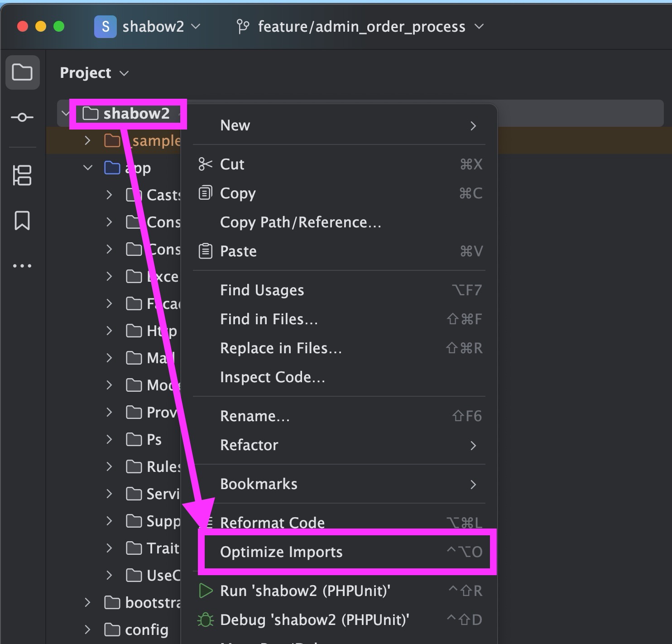The height and width of the screenshot is (644, 672).
Task: Click the shabow2 project badge icon
Action: (105, 27)
